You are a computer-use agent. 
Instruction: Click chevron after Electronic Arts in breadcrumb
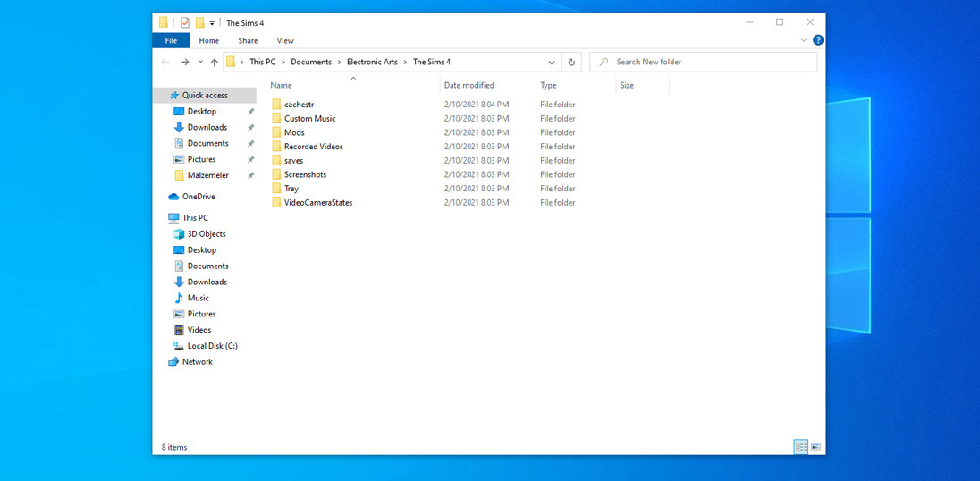click(x=406, y=62)
